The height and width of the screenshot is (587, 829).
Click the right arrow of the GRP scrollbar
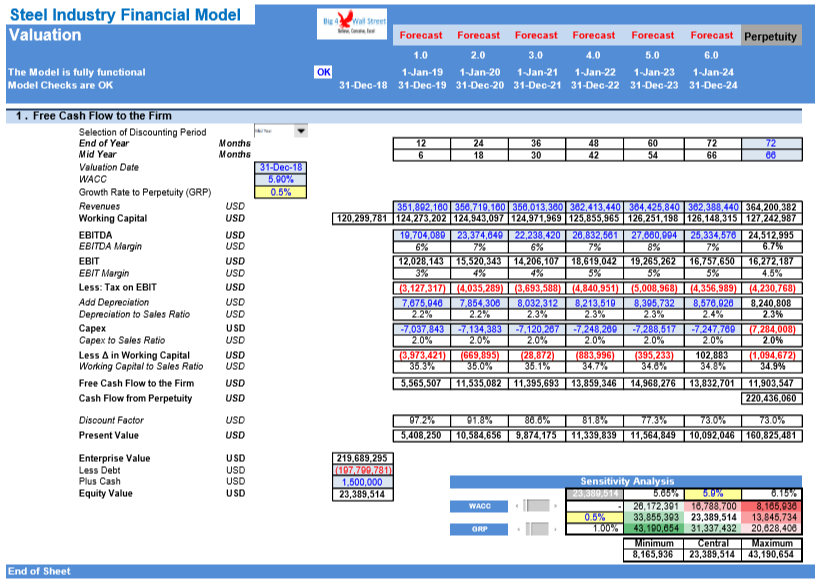coord(555,529)
